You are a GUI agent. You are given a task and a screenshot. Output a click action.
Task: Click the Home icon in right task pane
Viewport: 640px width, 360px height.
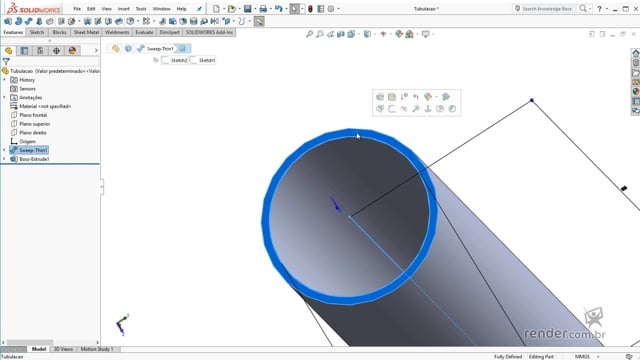tap(636, 53)
